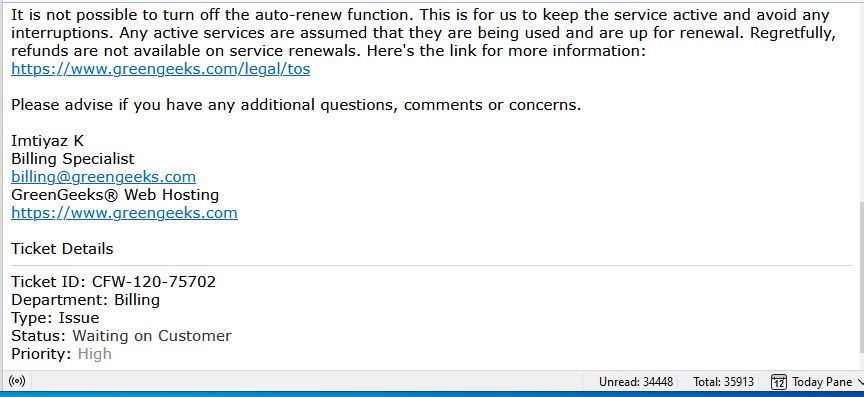Click the Department: Billing line
Image resolution: width=864 pixels, height=397 pixels.
(85, 300)
